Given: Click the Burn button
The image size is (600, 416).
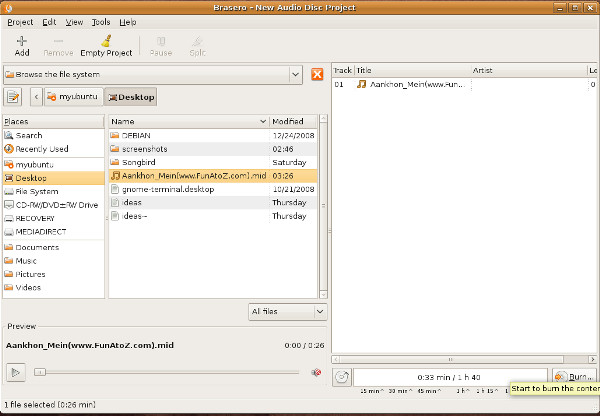Looking at the screenshot, I should (573, 377).
